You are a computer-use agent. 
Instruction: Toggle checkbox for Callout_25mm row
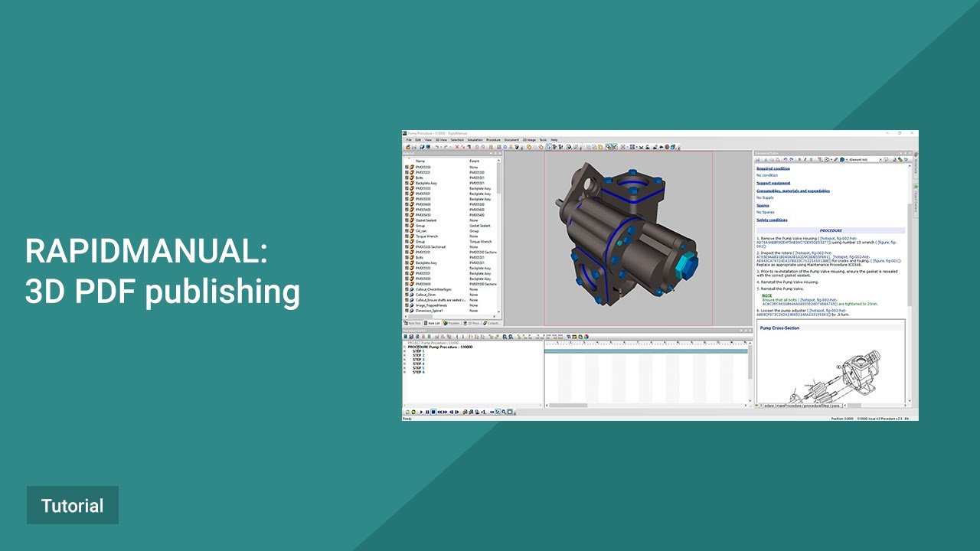tap(407, 295)
